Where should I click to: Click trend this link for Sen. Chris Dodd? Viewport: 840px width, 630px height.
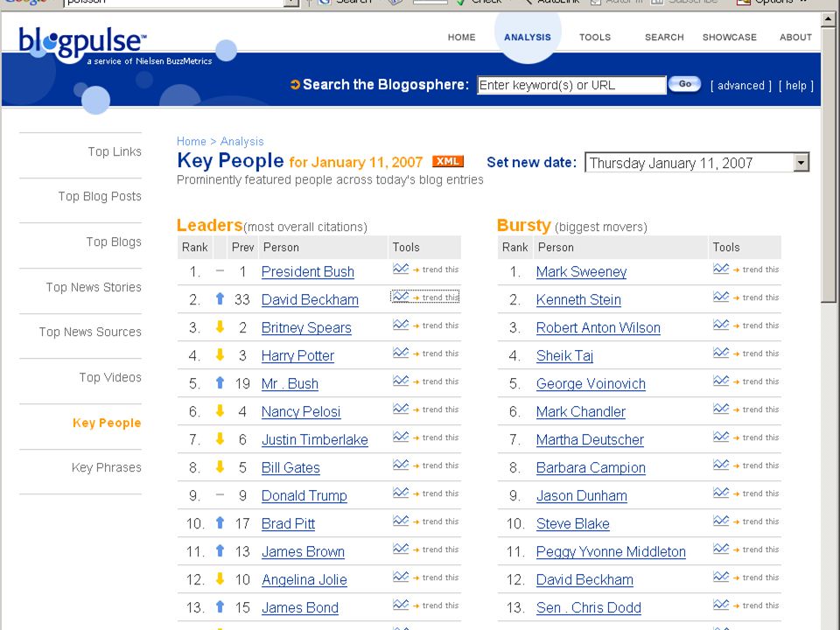pyautogui.click(x=760, y=605)
